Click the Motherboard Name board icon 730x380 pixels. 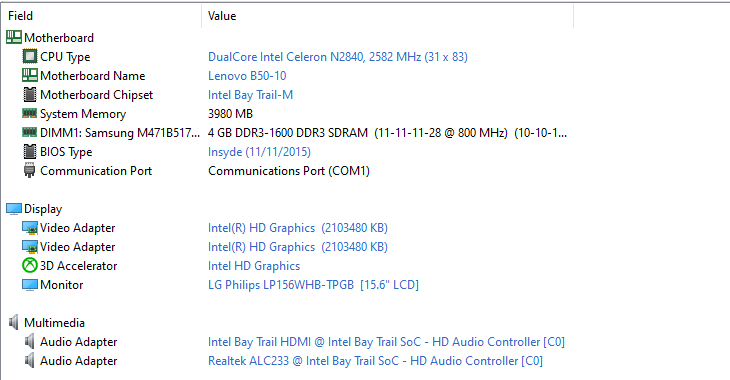click(29, 75)
